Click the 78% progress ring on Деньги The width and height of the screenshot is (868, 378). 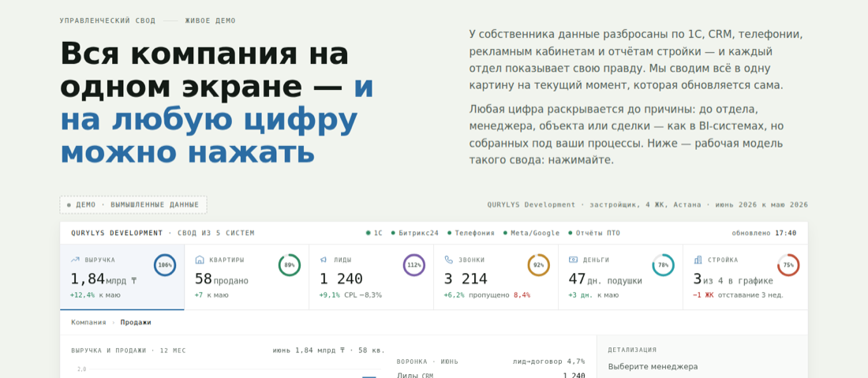[663, 265]
